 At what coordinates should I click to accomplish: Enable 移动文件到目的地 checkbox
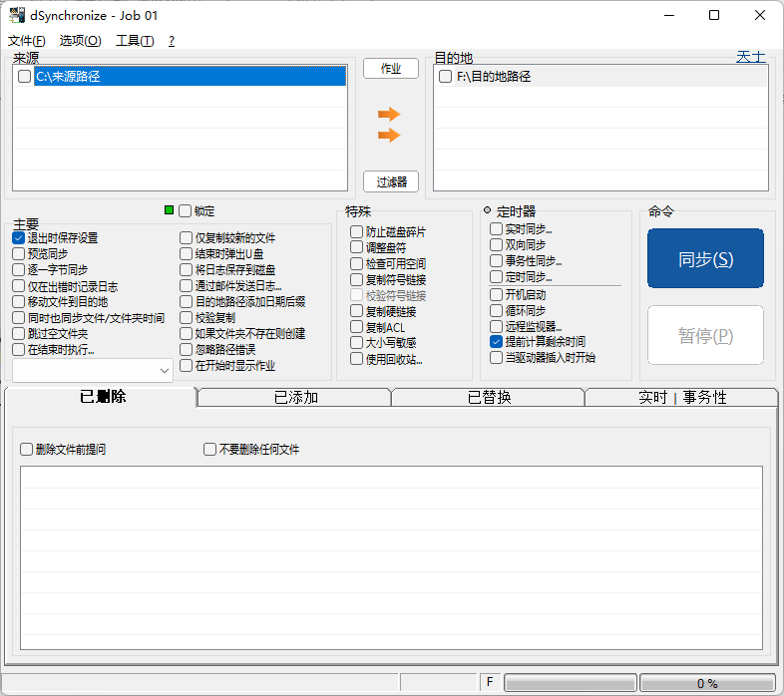coord(19,302)
